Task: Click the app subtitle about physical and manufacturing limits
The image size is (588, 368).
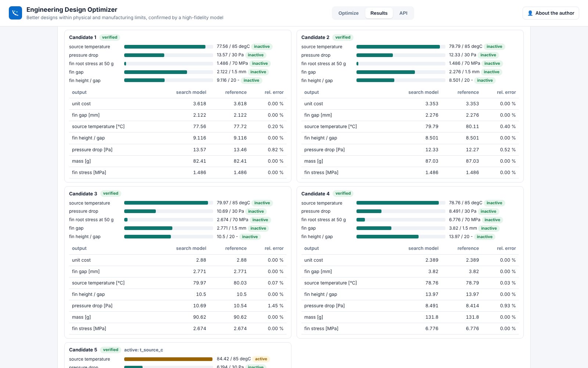Action: 125,18
